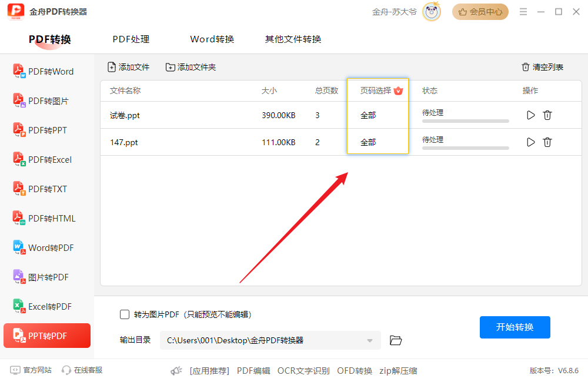The image size is (588, 382).
Task: Open 在线客服 online support
Action: tap(82, 370)
